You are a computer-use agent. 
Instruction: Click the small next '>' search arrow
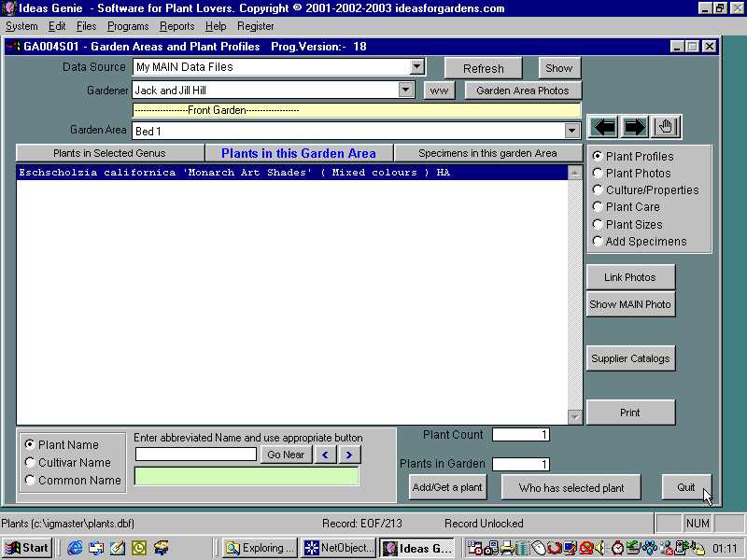(349, 455)
